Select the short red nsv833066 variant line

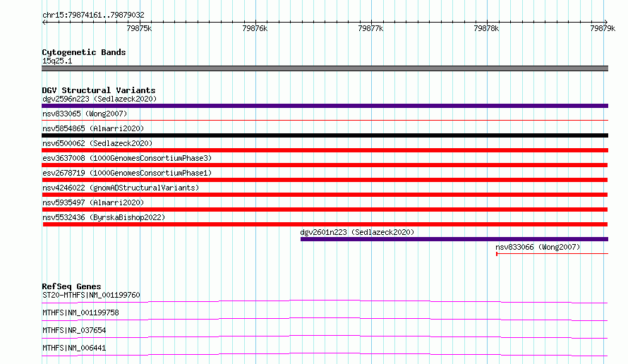(552, 254)
